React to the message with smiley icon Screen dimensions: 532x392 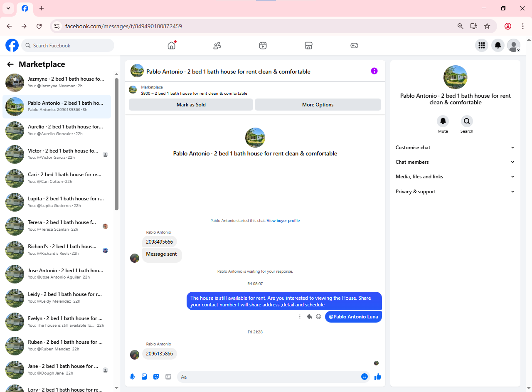point(319,316)
